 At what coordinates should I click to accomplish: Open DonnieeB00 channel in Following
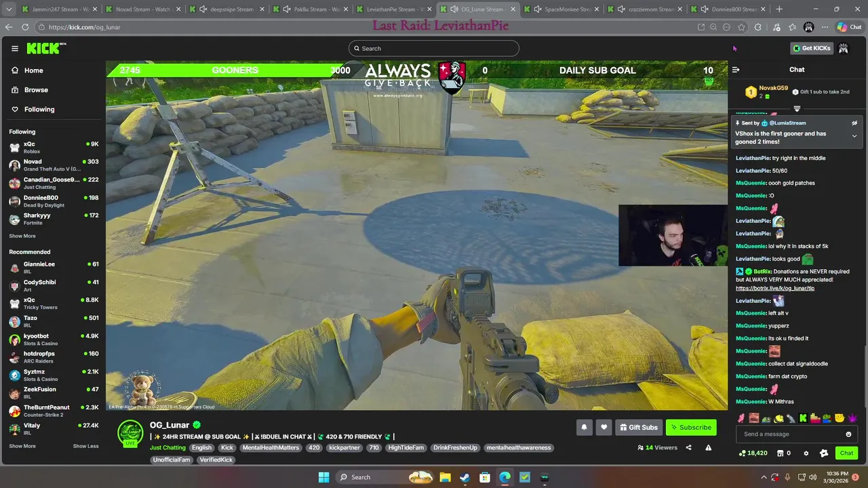click(54, 201)
